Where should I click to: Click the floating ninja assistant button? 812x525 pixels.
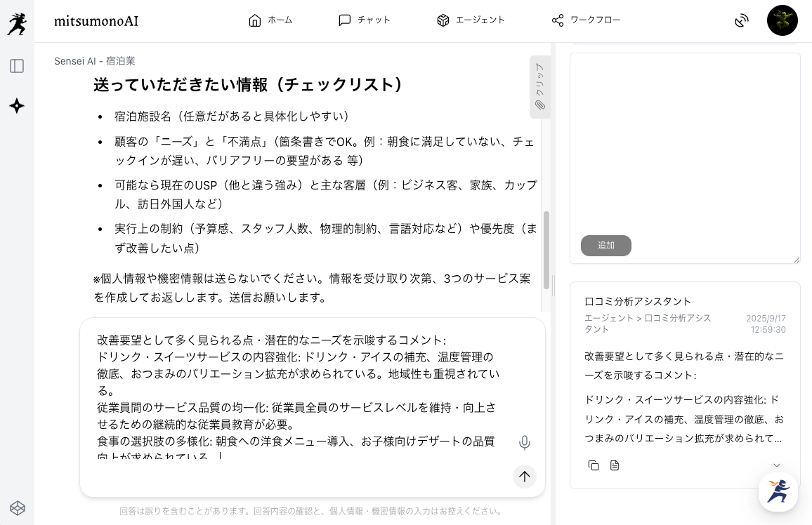pyautogui.click(x=778, y=491)
